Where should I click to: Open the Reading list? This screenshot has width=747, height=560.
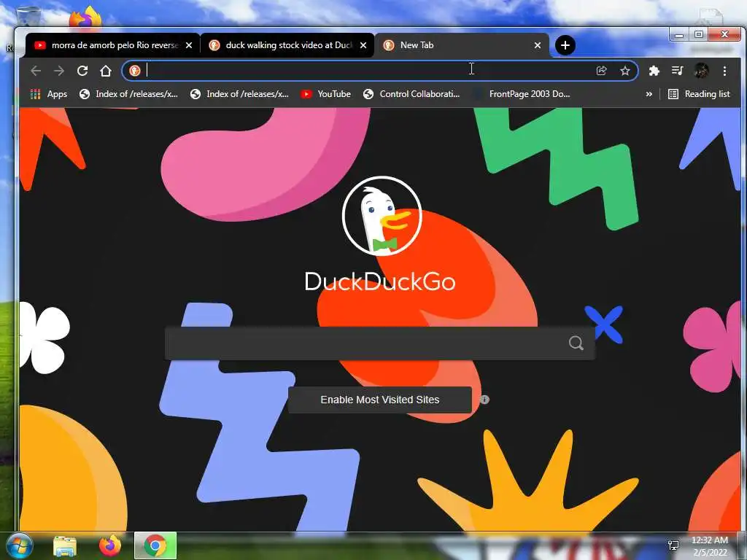click(699, 94)
